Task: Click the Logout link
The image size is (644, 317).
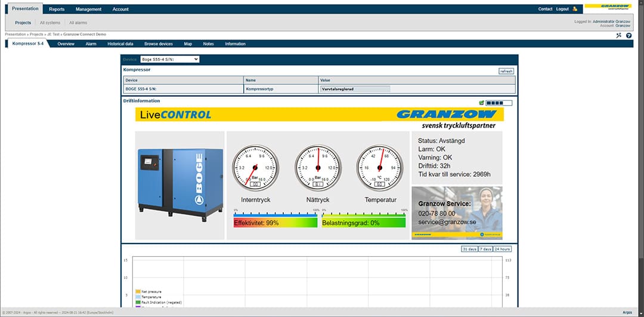Action: click(x=562, y=9)
